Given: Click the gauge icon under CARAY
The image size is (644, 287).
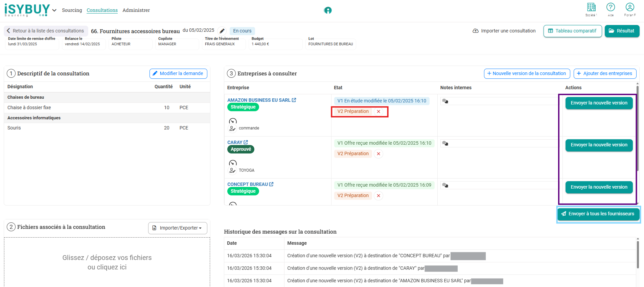Looking at the screenshot, I should [x=233, y=163].
